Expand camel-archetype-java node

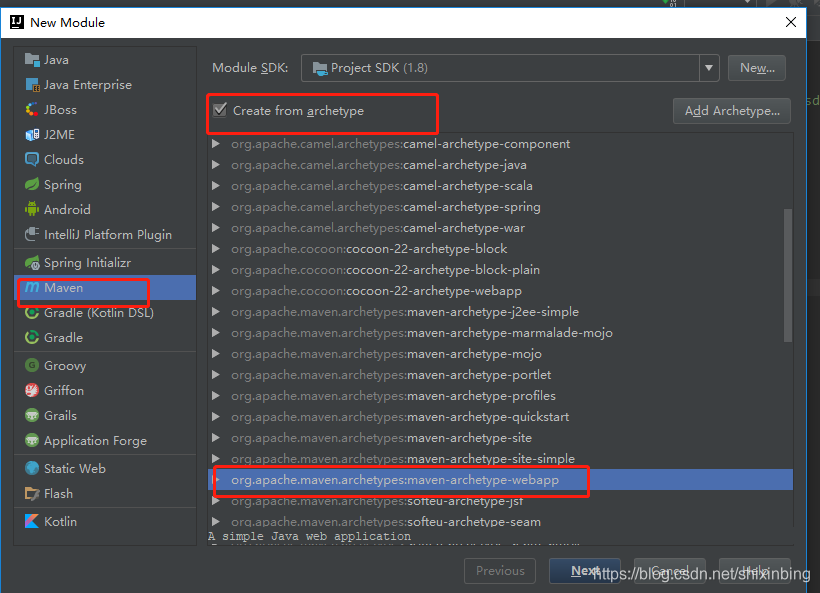tap(215, 165)
